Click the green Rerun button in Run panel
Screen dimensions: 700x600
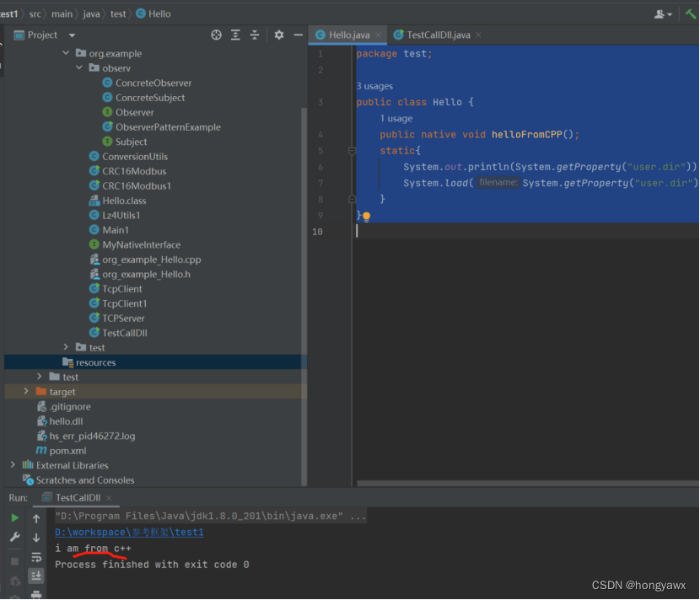14,517
